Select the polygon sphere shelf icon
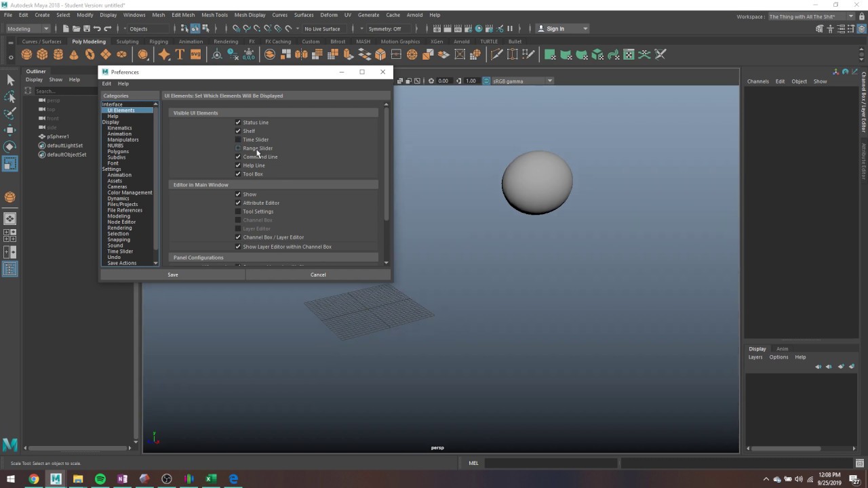This screenshot has width=868, height=488. pyautogui.click(x=26, y=54)
